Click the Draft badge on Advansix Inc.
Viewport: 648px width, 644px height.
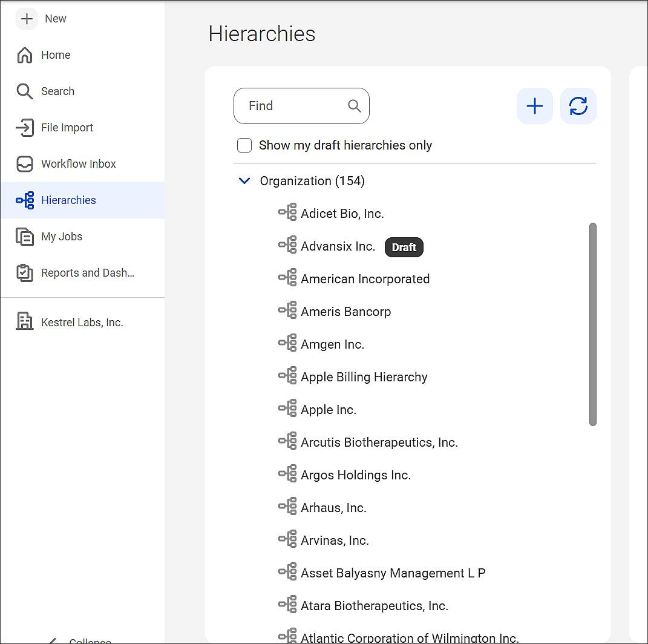(404, 247)
